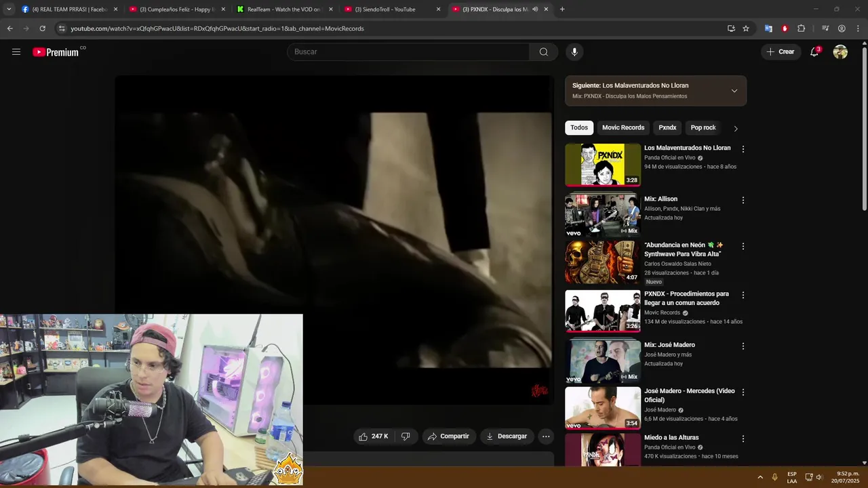
Task: Click the search magnifier button
Action: tap(544, 52)
